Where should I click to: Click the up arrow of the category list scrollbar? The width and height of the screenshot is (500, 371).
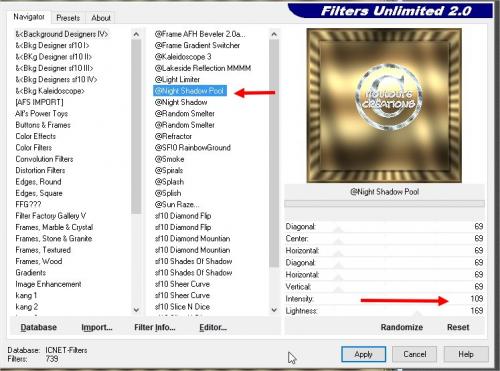point(136,34)
